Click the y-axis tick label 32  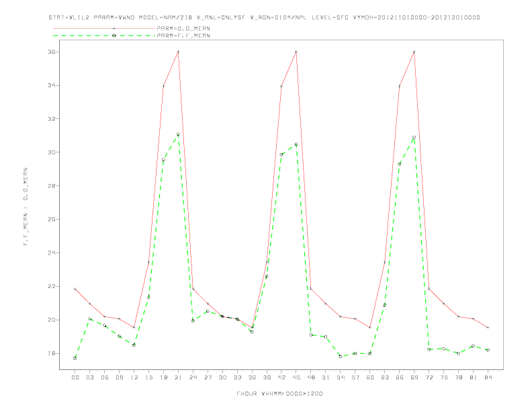[52, 119]
